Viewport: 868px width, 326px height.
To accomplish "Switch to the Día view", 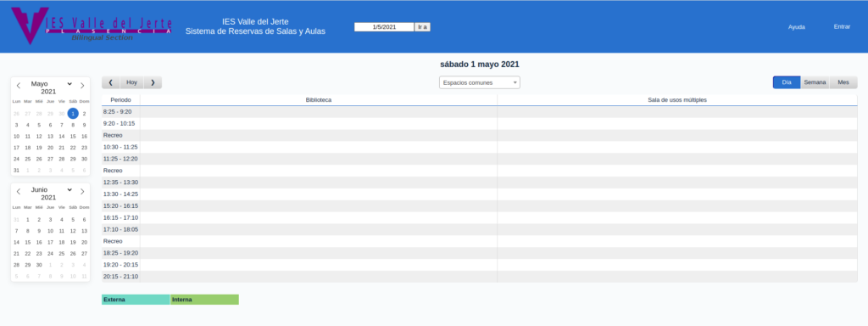I will tap(787, 82).
